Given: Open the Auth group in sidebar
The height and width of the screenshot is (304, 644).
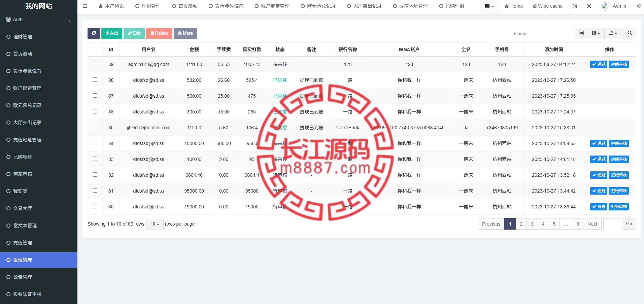Looking at the screenshot, I should 39,20.
